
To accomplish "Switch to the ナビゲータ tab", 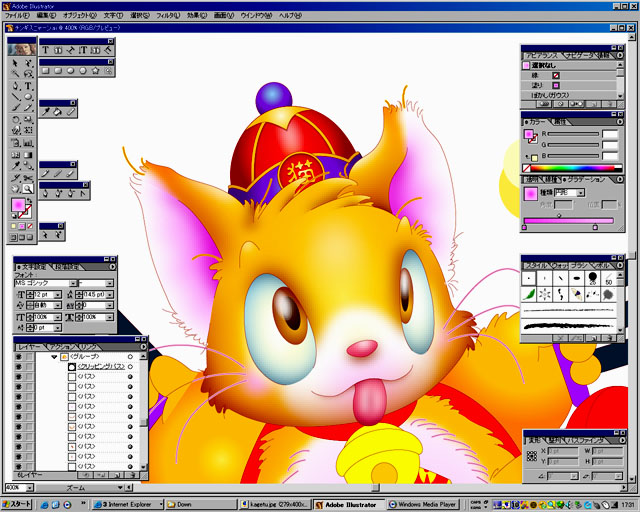I will 580,55.
